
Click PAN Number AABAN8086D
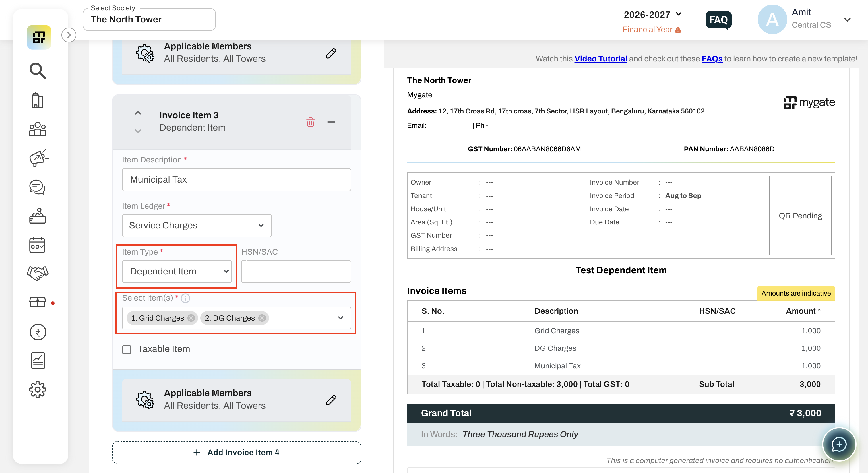pos(729,149)
